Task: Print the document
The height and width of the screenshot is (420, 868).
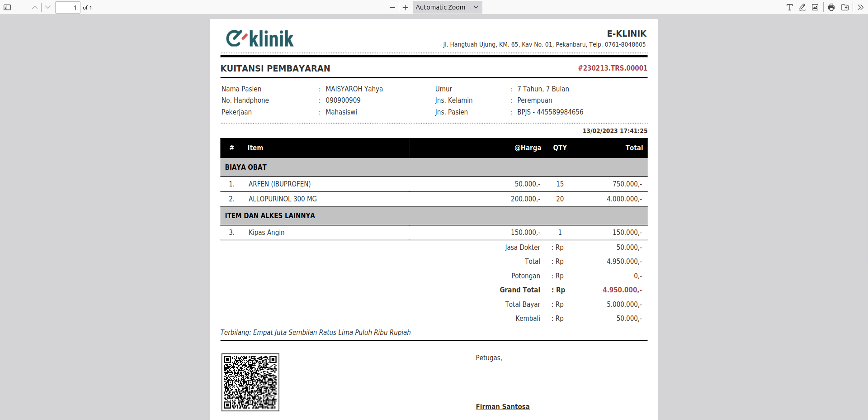Action: [x=831, y=7]
